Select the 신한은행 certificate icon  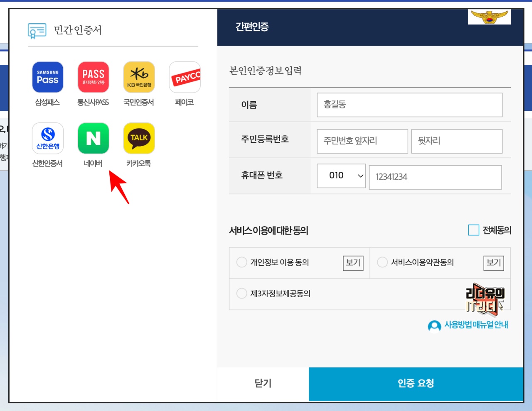click(48, 138)
